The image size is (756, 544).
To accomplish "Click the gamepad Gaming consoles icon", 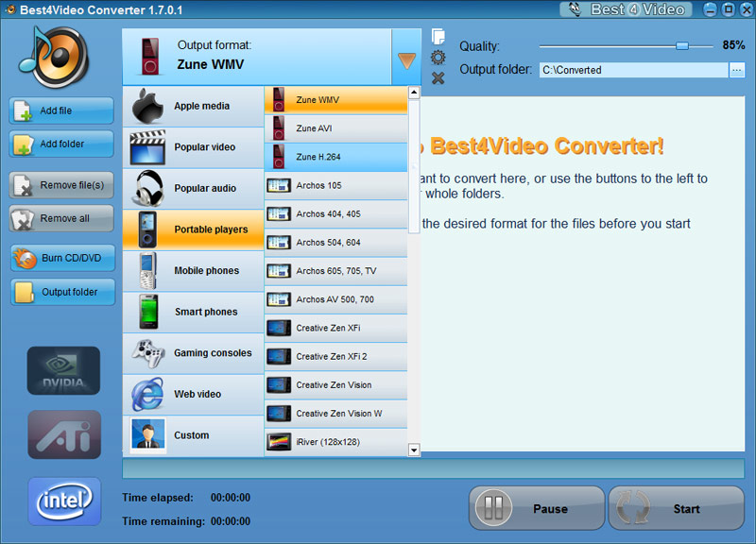I will (x=148, y=353).
